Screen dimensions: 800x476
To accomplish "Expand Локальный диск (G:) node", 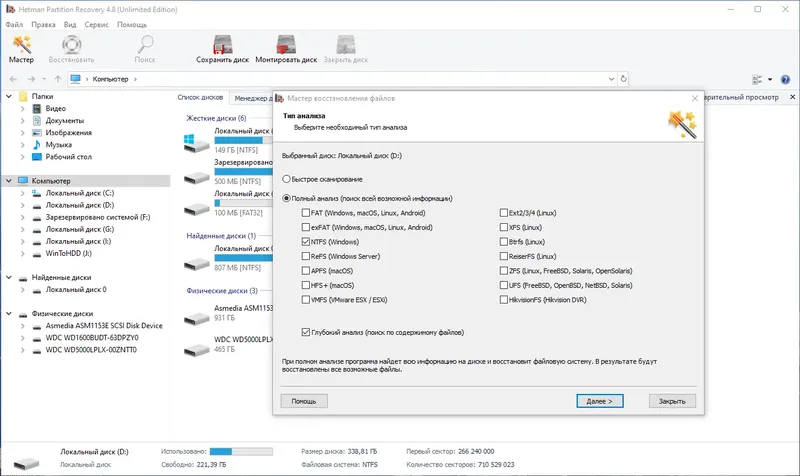I will [x=22, y=229].
